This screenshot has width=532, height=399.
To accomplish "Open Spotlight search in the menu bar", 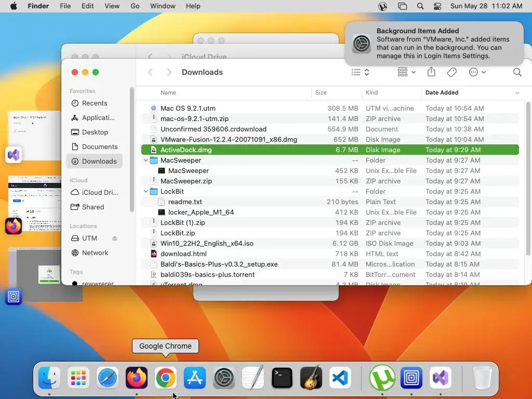I will (x=420, y=6).
